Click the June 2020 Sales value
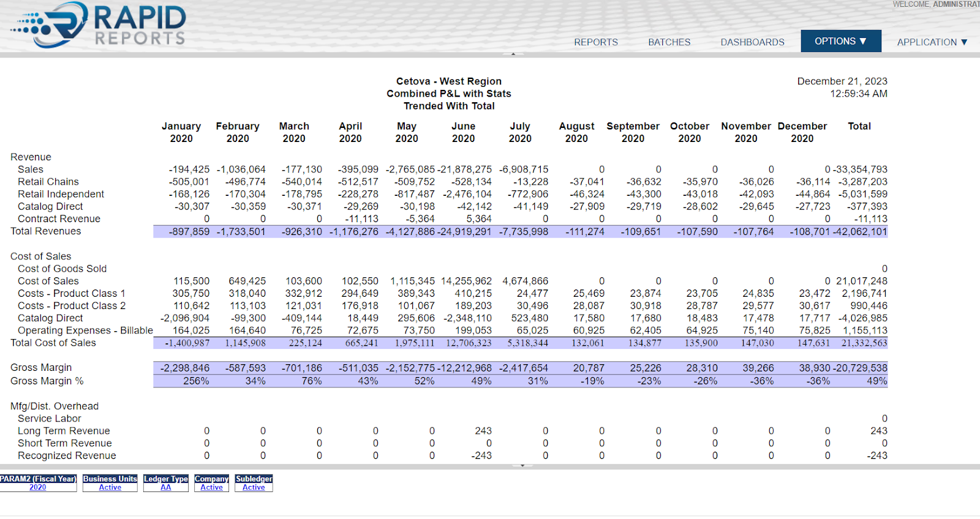The image size is (980, 519). coord(465,170)
